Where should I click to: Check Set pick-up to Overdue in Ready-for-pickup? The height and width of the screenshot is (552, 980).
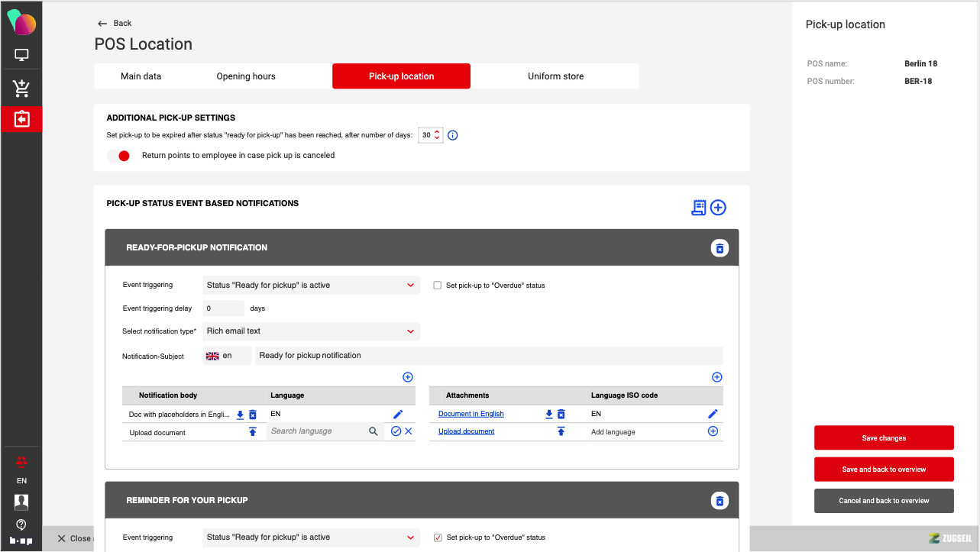(438, 286)
